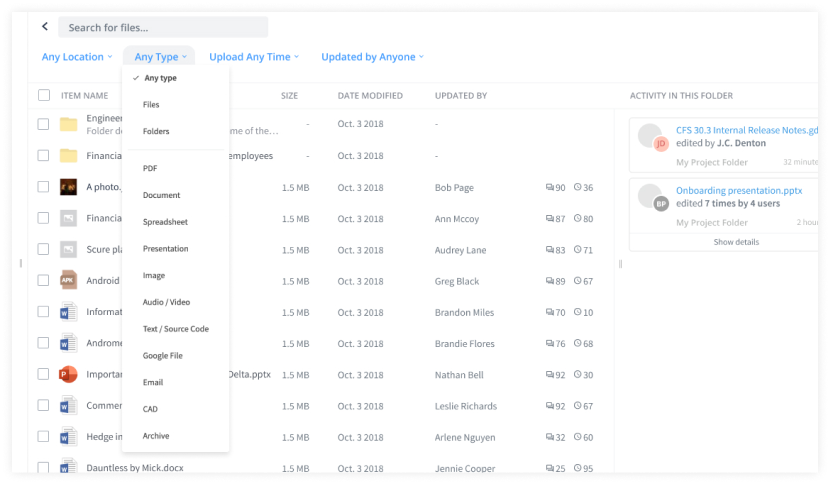Click the clock icon in Ann Mccoy row
The image size is (830, 485).
click(x=577, y=219)
